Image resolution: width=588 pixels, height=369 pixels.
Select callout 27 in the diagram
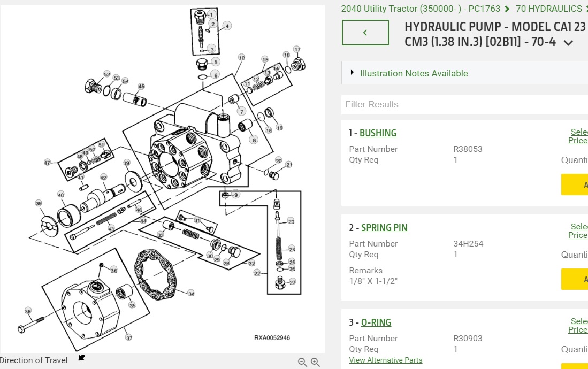point(293,282)
